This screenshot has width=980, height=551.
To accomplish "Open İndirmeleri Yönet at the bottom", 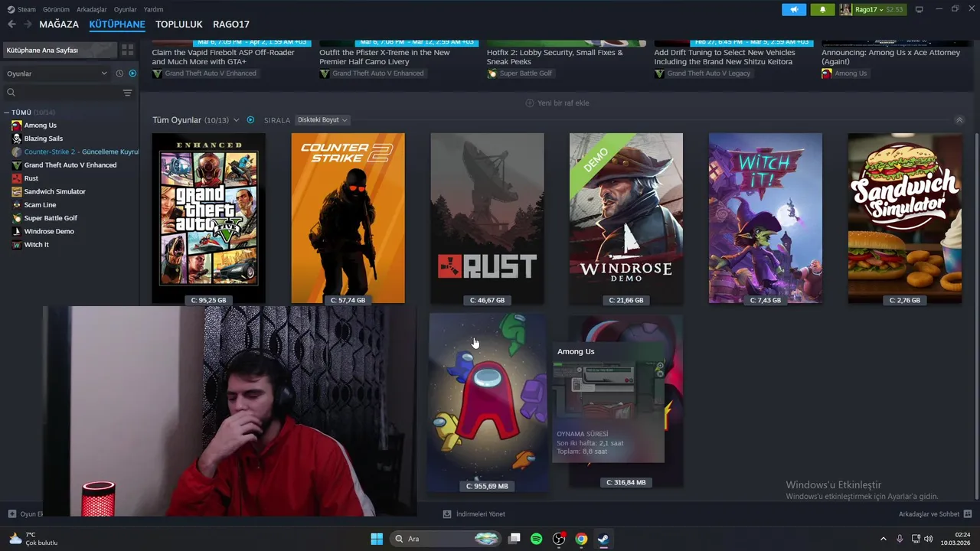I will pyautogui.click(x=474, y=514).
